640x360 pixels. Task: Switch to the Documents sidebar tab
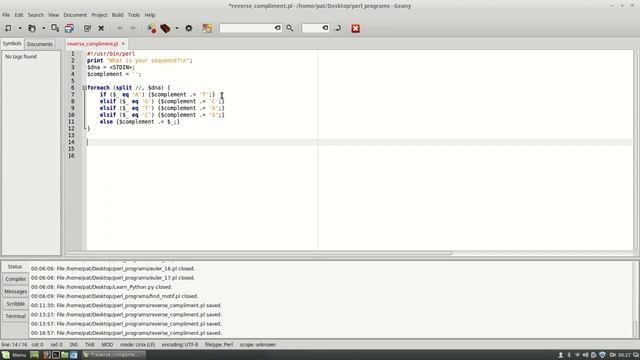[x=40, y=44]
